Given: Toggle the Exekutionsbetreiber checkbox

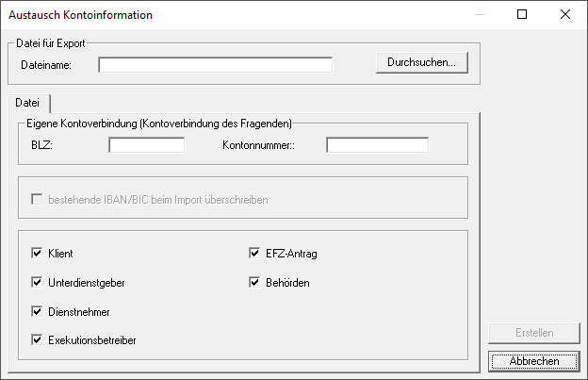Looking at the screenshot, I should point(38,339).
